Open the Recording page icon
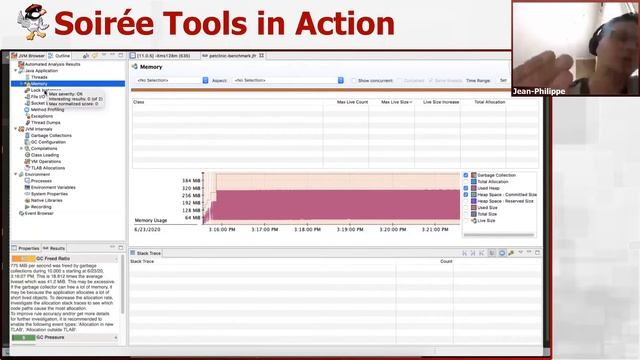Image resolution: width=640 pixels, height=360 pixels. coord(27,207)
